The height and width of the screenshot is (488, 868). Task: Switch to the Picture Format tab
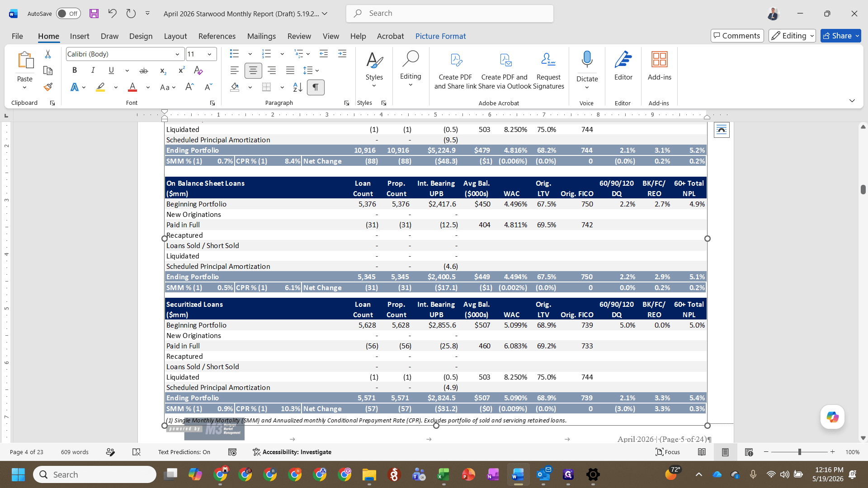pyautogui.click(x=440, y=36)
